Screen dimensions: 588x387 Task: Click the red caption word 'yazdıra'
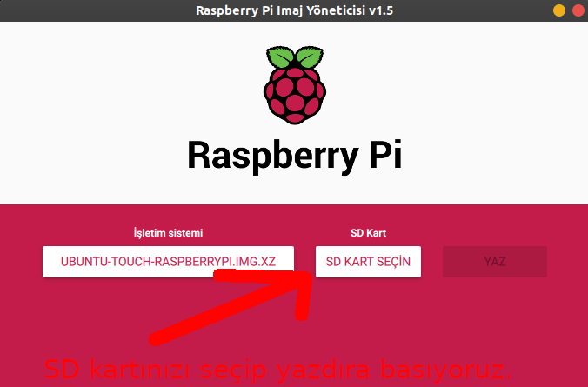coord(324,370)
